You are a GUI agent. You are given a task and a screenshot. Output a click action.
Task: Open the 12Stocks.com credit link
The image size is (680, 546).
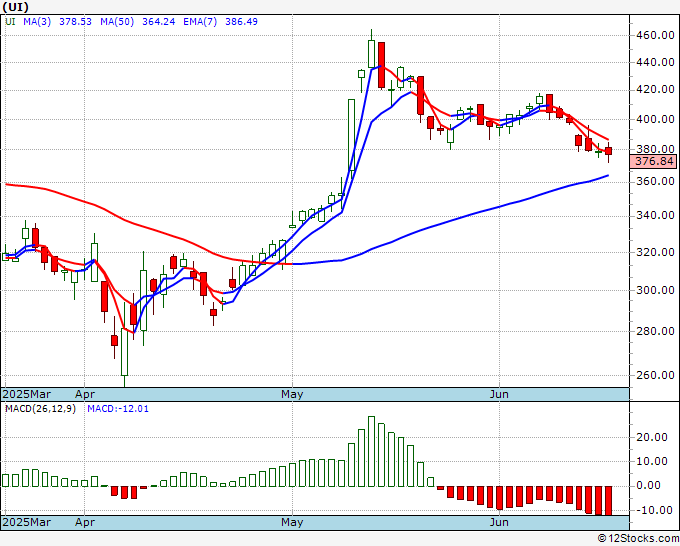(x=638, y=539)
